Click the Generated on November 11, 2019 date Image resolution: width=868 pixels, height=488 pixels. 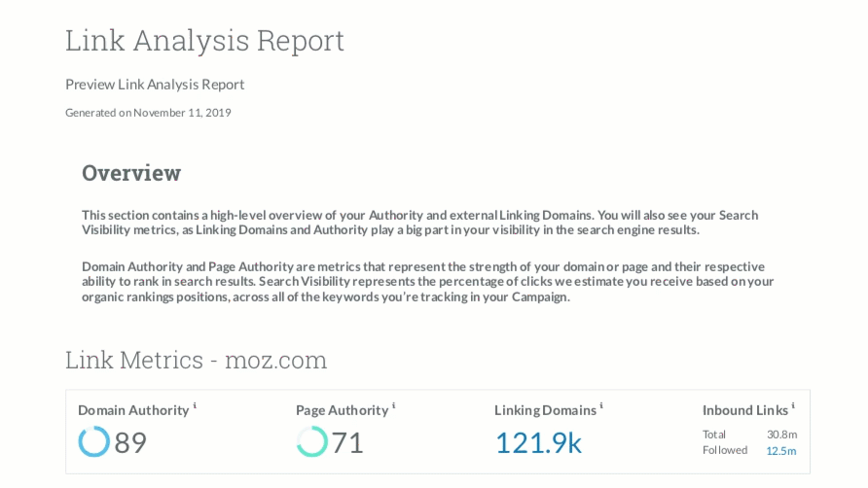tap(148, 113)
